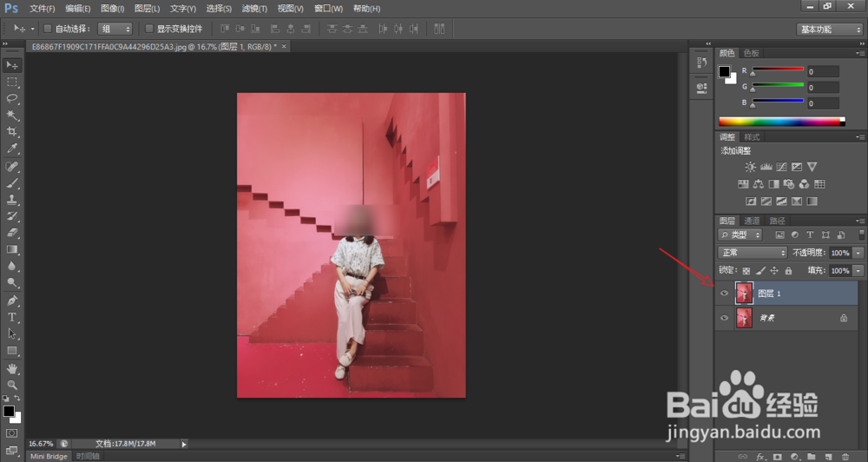Open the 基本功能 workspace dropdown
Screen dimensions: 868x462
(x=830, y=30)
